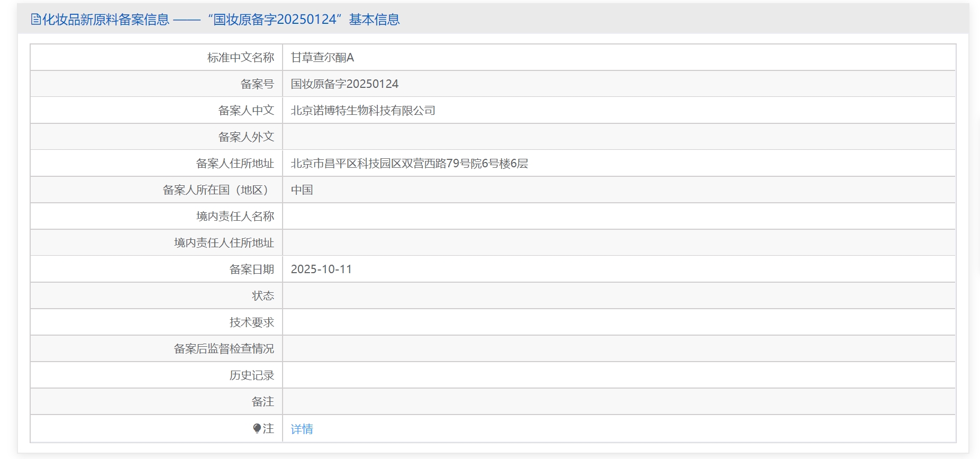
Task: Open the 详情 link in the notes row
Action: (x=302, y=429)
